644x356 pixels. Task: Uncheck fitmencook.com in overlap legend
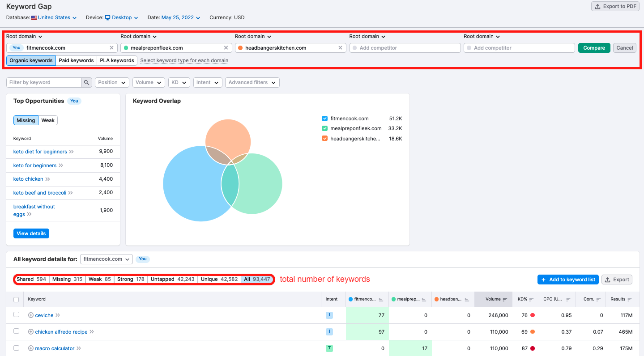[325, 119]
